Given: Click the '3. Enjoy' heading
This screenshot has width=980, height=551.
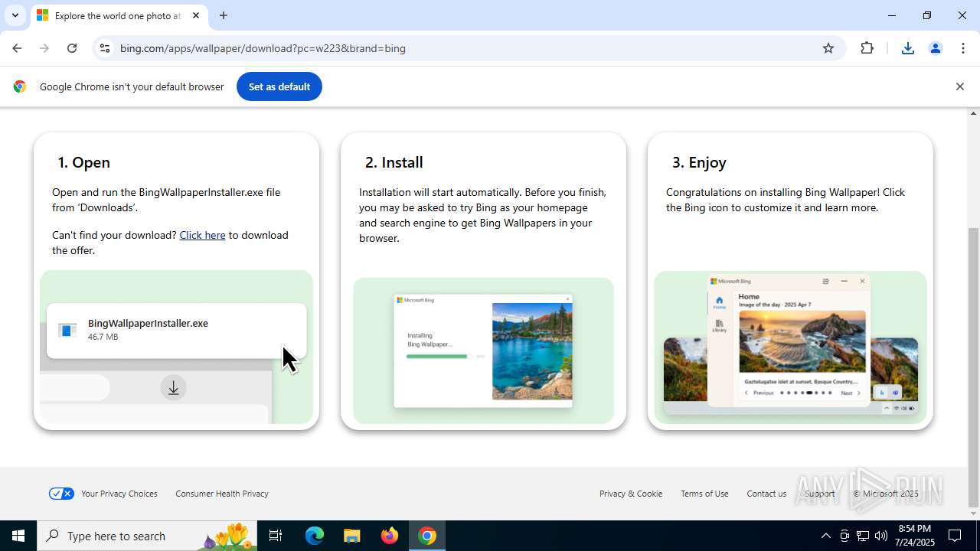Looking at the screenshot, I should click(700, 162).
